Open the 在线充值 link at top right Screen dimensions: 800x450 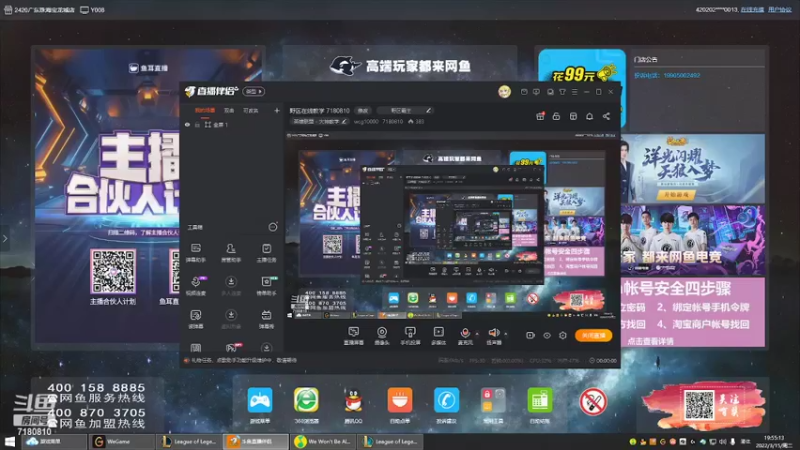pos(752,10)
